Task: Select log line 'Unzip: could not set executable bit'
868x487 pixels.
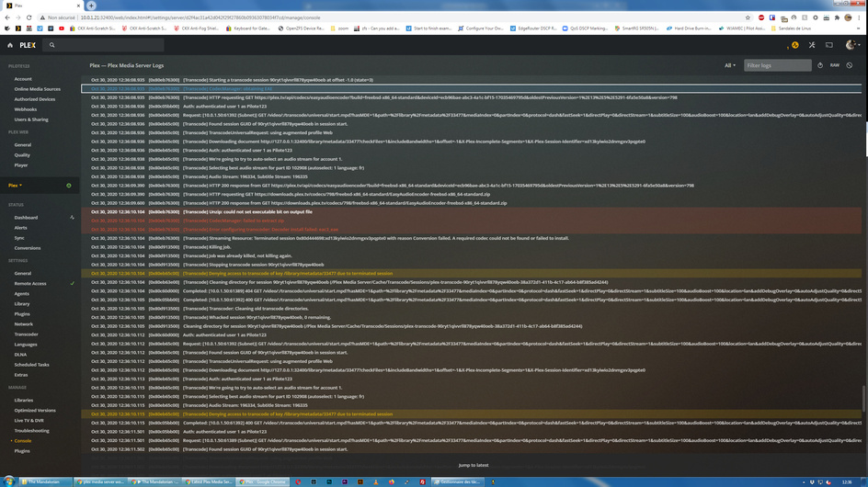Action: point(472,212)
